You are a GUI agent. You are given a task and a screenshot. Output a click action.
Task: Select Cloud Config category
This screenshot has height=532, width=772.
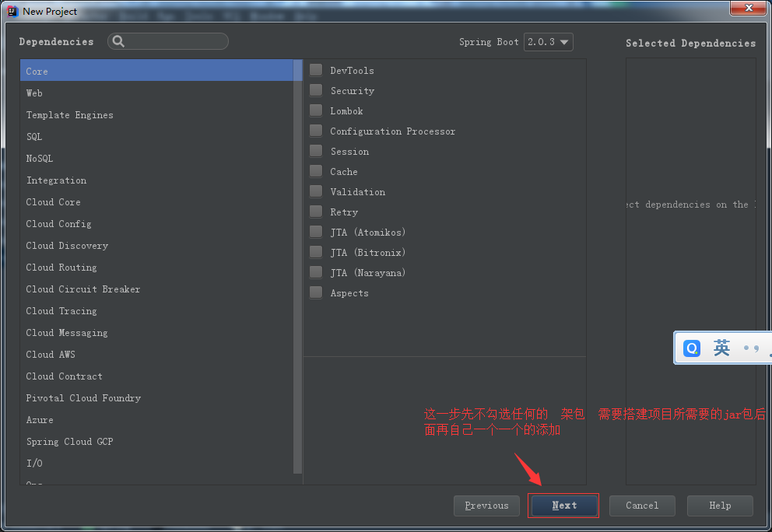(x=156, y=223)
